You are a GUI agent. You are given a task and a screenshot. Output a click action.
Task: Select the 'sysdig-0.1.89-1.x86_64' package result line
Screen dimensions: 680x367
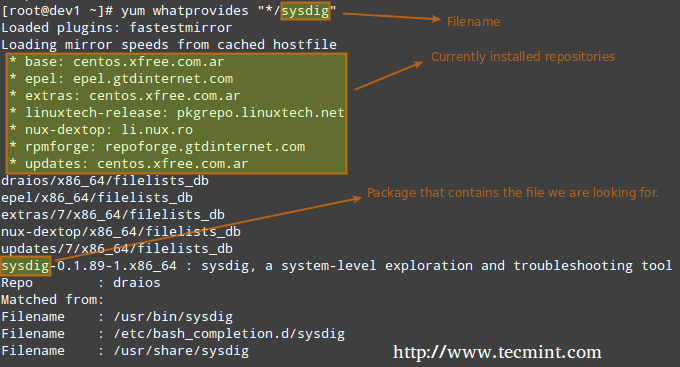[x=337, y=265]
